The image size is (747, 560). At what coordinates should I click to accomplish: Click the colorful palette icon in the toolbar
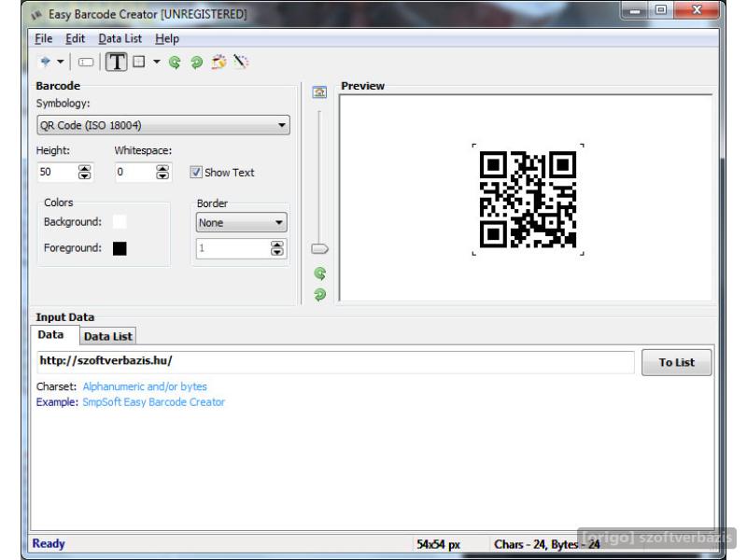click(218, 62)
